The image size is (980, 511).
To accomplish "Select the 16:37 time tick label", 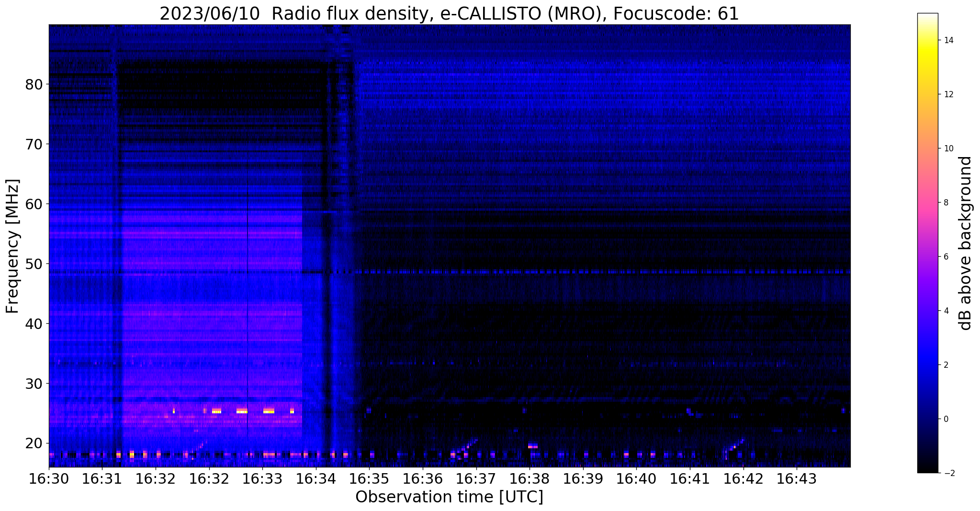I will coord(476,479).
